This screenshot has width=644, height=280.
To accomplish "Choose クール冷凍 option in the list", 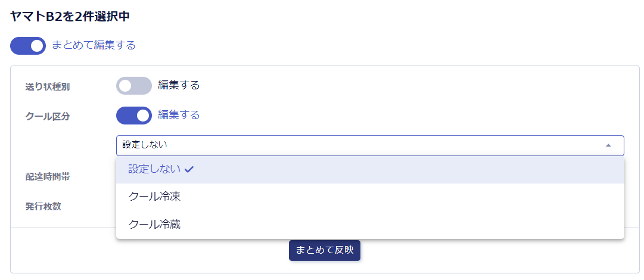I will 155,197.
